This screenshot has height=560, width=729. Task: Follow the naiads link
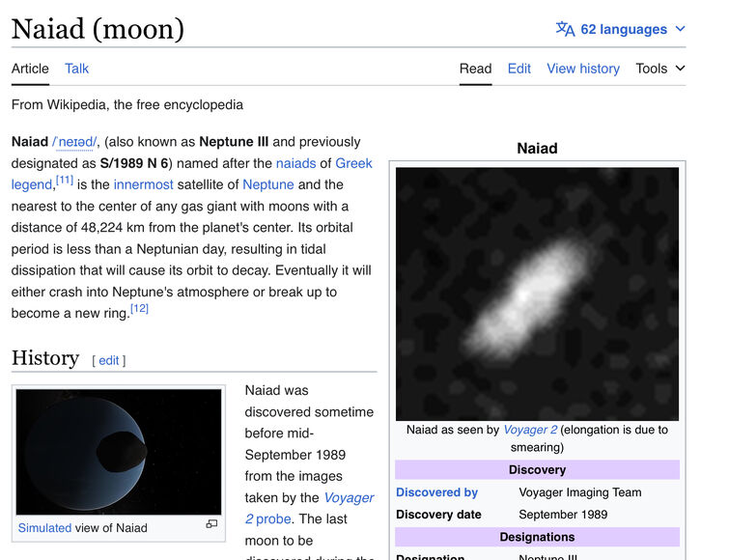[295, 163]
